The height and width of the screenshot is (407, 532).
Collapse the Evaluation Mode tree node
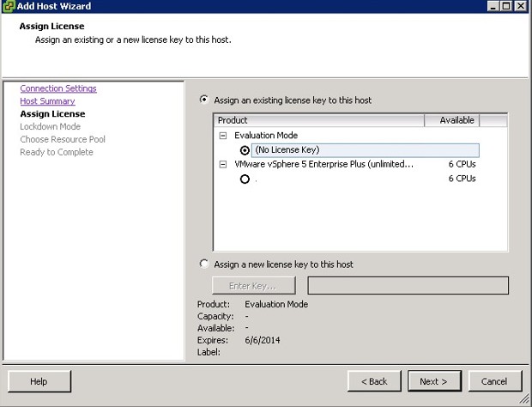pyautogui.click(x=223, y=136)
